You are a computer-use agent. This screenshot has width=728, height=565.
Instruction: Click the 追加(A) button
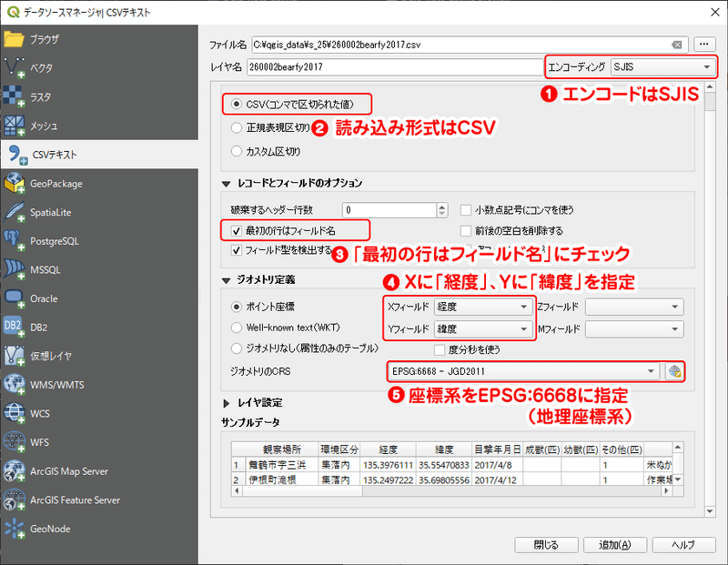pyautogui.click(x=615, y=545)
